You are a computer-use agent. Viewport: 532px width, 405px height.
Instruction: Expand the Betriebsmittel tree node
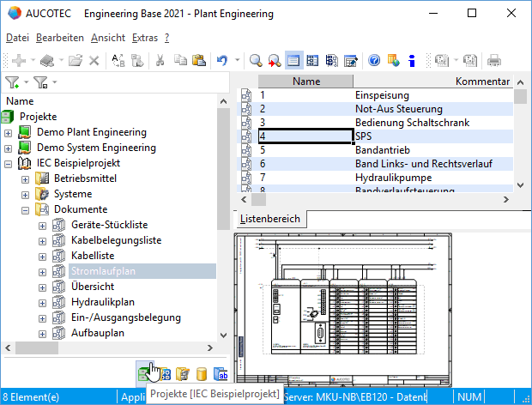pos(25,178)
